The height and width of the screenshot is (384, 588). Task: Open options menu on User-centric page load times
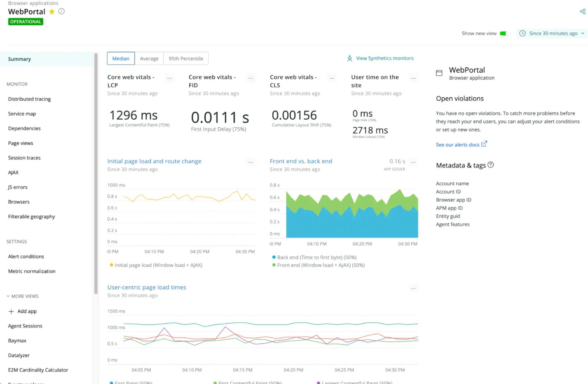point(413,288)
